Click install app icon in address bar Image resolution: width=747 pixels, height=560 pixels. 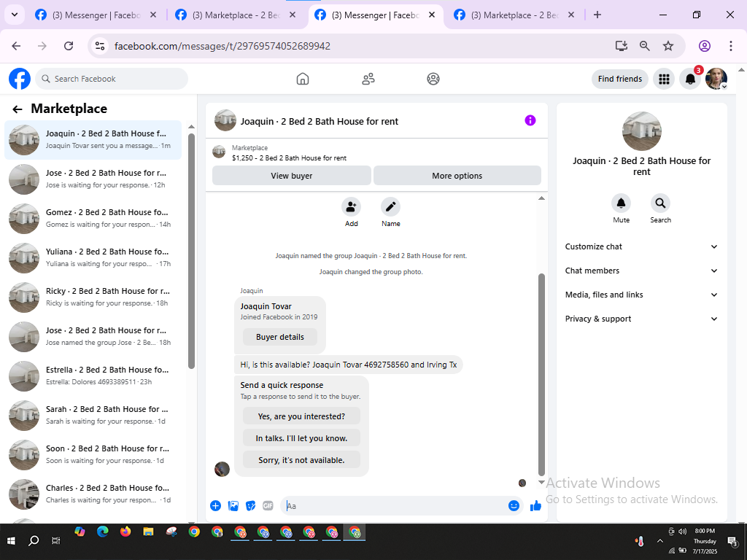pos(622,46)
